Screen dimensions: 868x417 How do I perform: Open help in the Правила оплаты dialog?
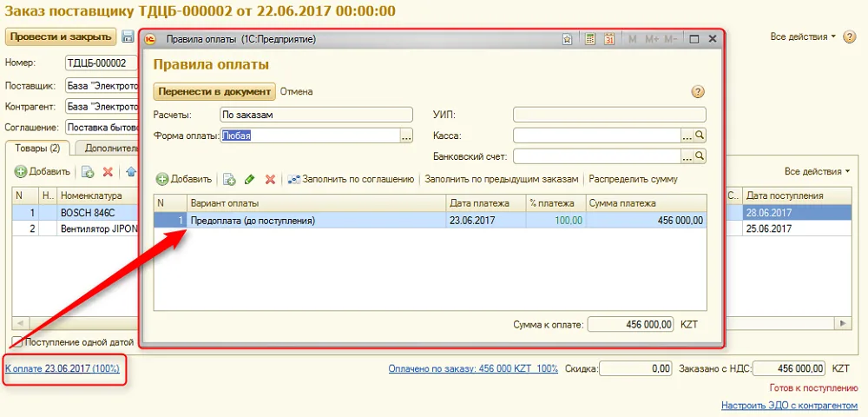click(698, 92)
